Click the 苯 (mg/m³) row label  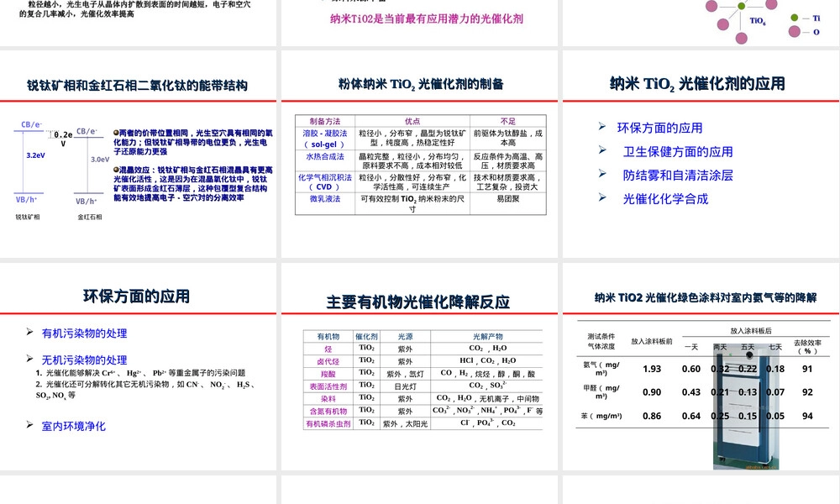(601, 416)
